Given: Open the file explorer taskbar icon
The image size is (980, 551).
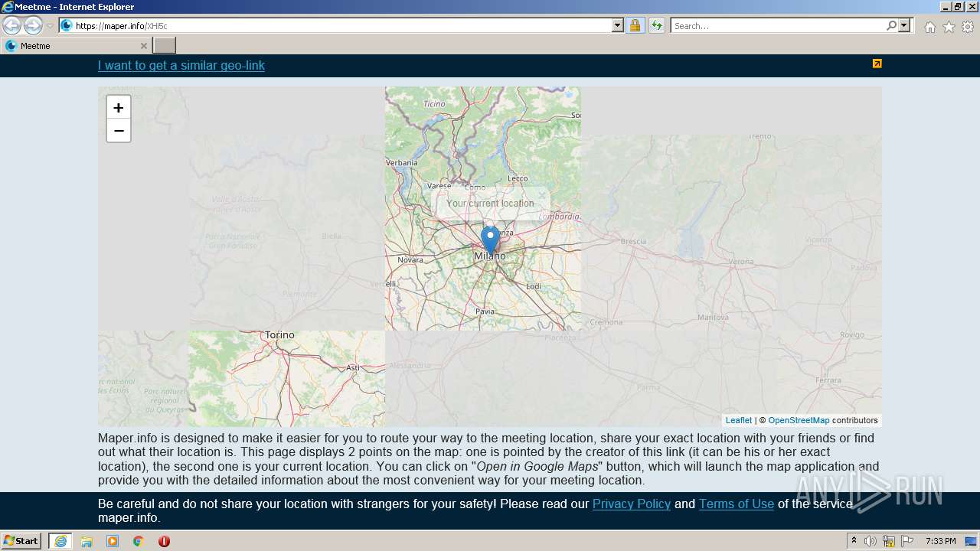Looking at the screenshot, I should 87,541.
